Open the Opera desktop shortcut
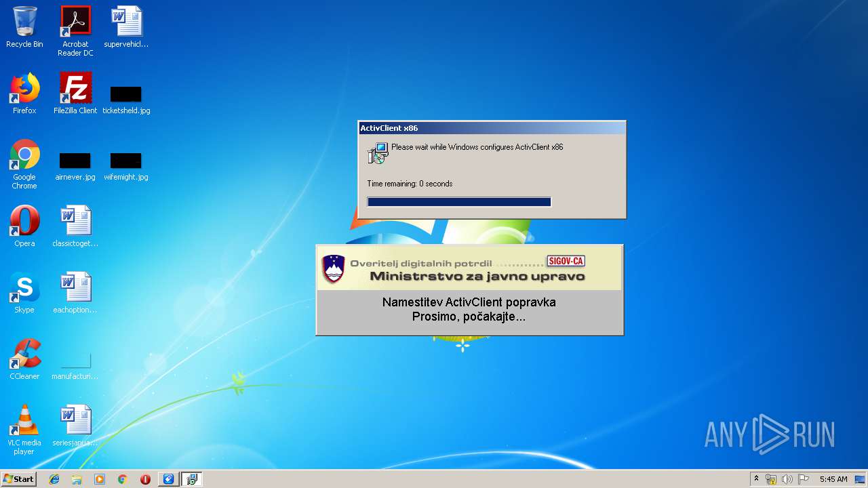 [x=24, y=226]
